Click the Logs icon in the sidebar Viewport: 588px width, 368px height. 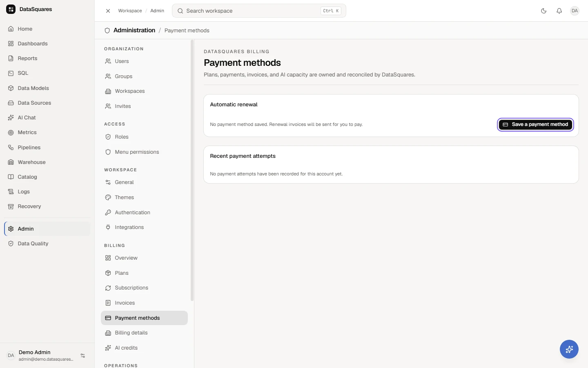(x=11, y=192)
